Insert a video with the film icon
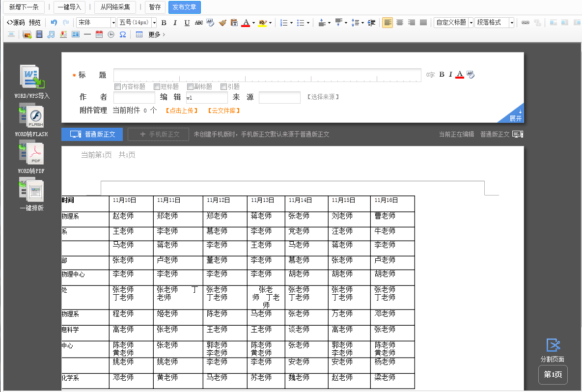The image size is (582, 392). (x=39, y=34)
